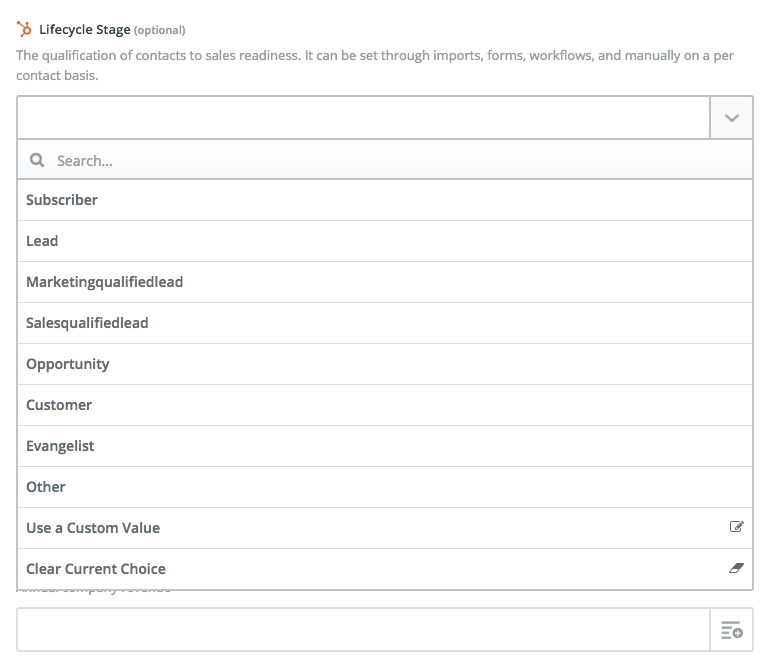Click the annual revenue input field below
This screenshot has height=662, width=768.
click(x=363, y=630)
